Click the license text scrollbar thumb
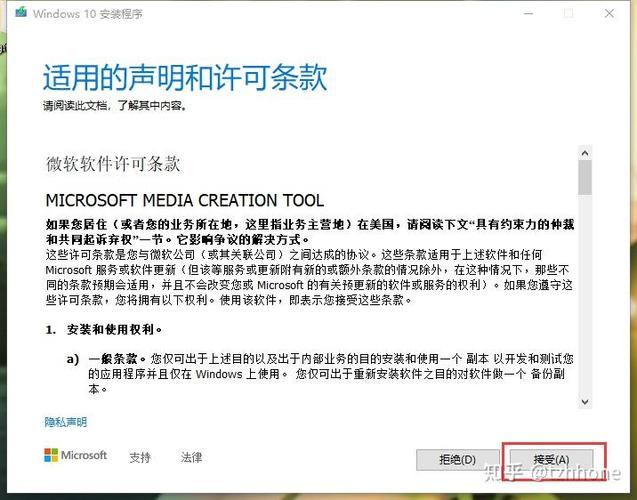 585,177
